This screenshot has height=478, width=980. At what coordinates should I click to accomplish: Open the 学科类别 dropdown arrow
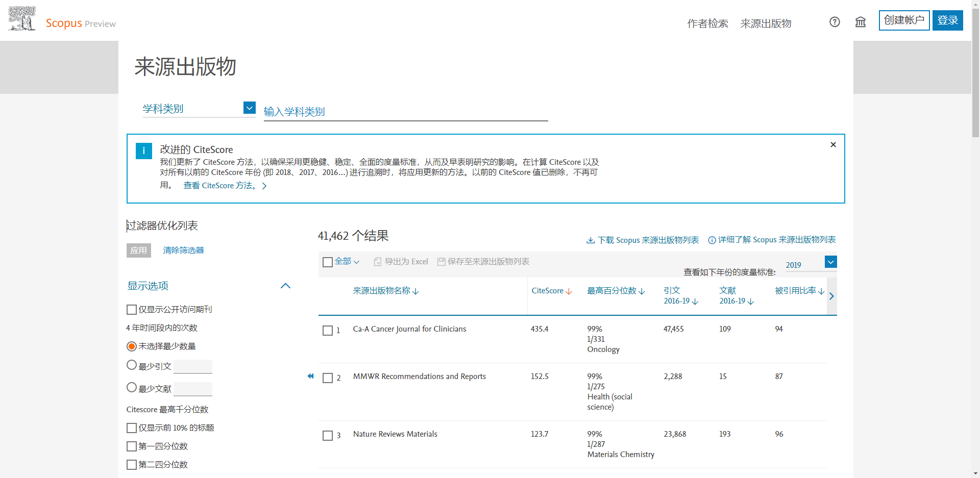tap(250, 108)
